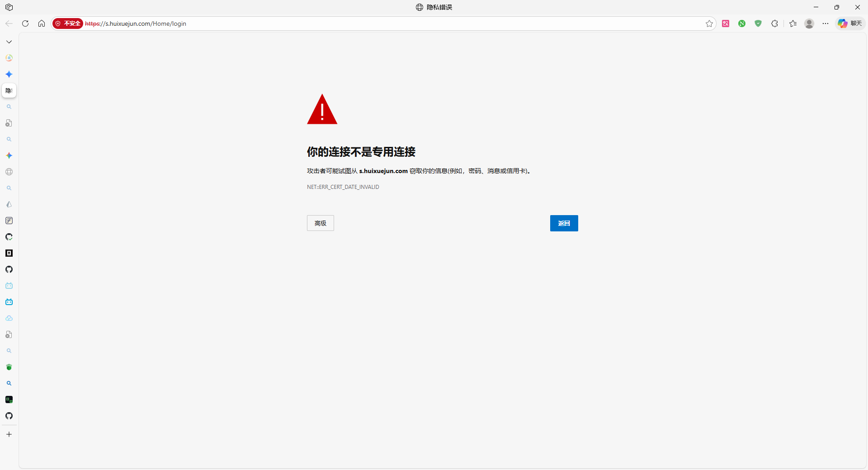Click the red 不安全 security badge
This screenshot has height=470, width=868.
(x=68, y=23)
